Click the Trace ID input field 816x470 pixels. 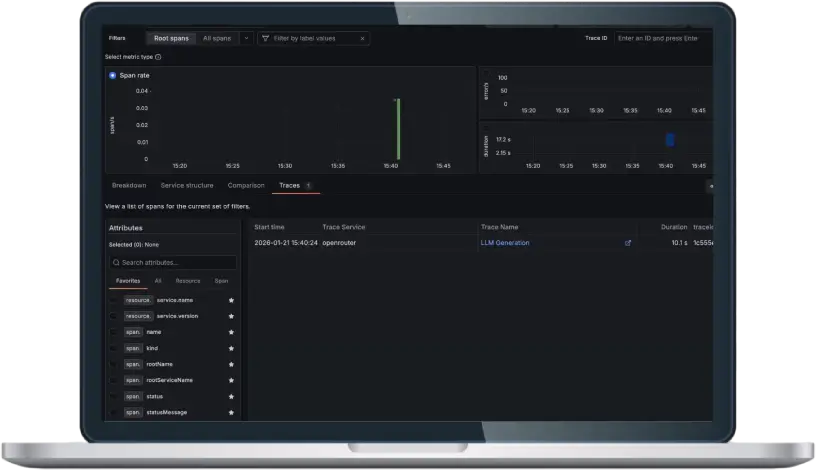(x=663, y=39)
